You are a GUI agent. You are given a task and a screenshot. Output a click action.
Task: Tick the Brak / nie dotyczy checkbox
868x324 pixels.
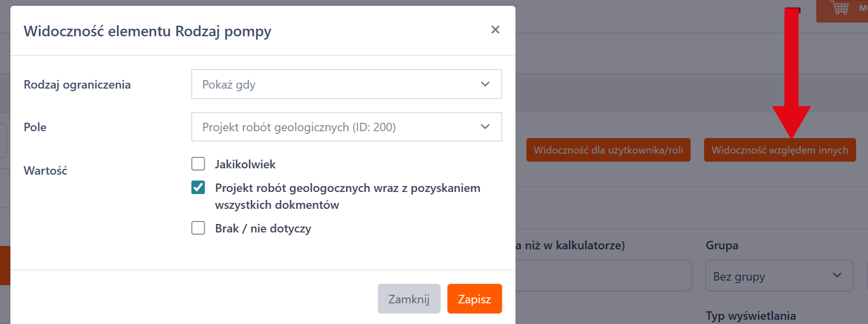[198, 228]
